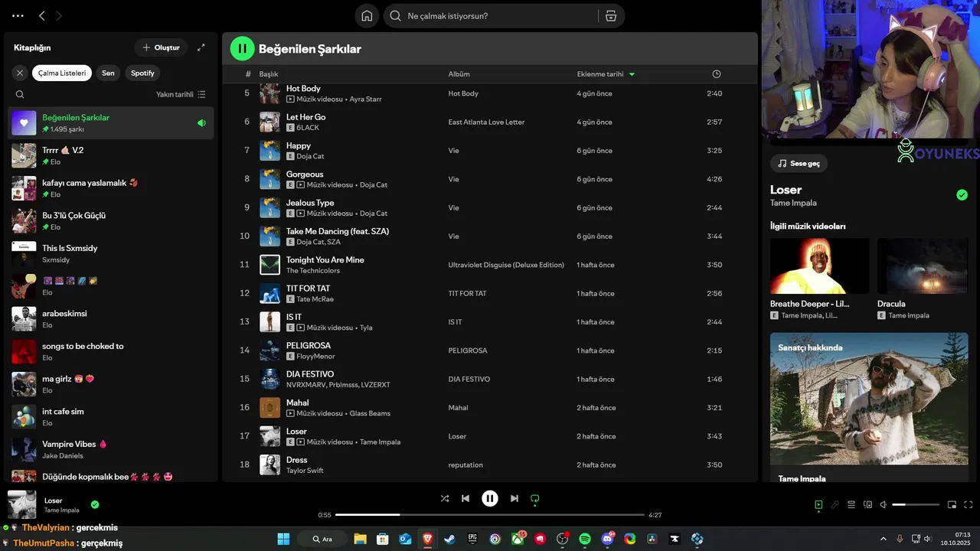Toggle shuffle in the player bar
980x551 pixels.
pyautogui.click(x=445, y=498)
